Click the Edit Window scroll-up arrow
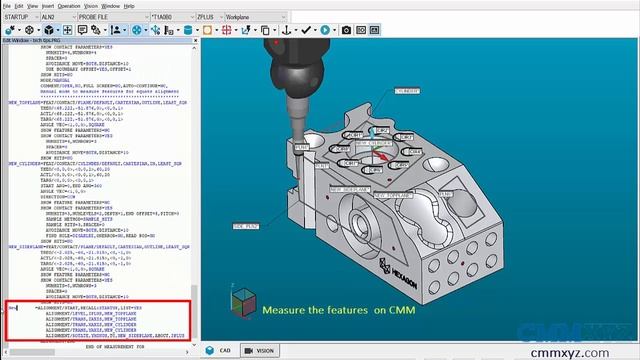This screenshot has width=640, height=360. coord(194,48)
